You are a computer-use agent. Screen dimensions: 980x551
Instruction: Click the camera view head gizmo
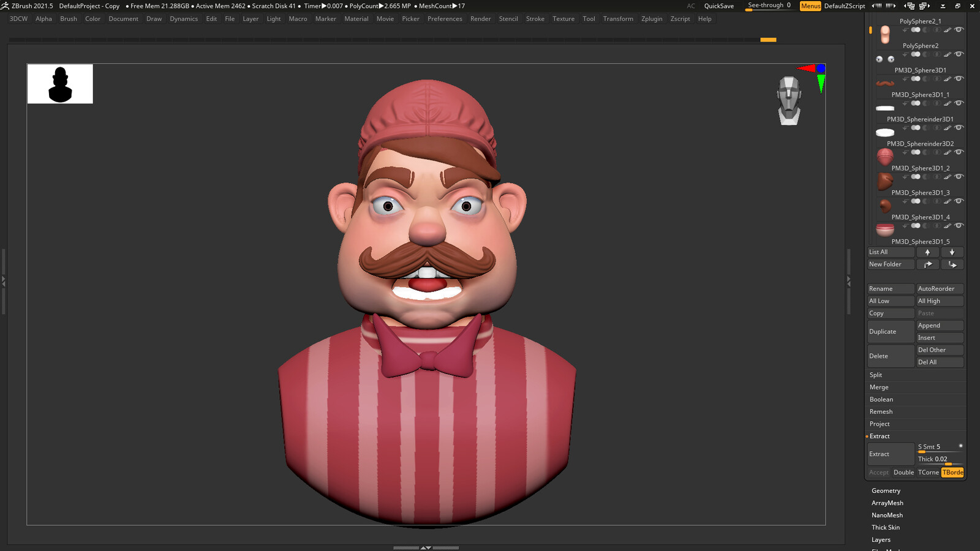(789, 101)
